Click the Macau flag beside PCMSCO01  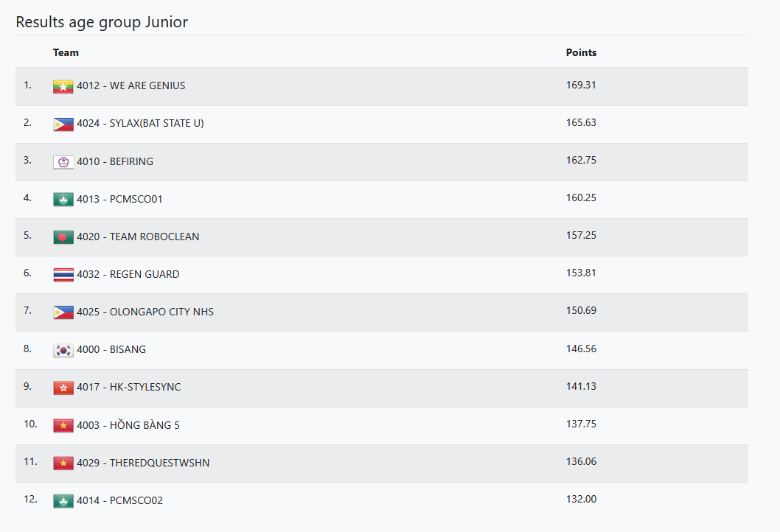pos(63,200)
